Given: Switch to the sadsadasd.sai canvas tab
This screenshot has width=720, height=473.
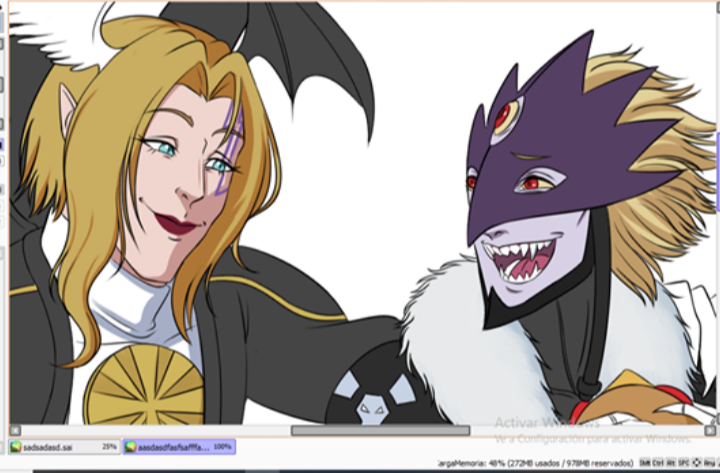Looking at the screenshot, I should pyautogui.click(x=64, y=447).
